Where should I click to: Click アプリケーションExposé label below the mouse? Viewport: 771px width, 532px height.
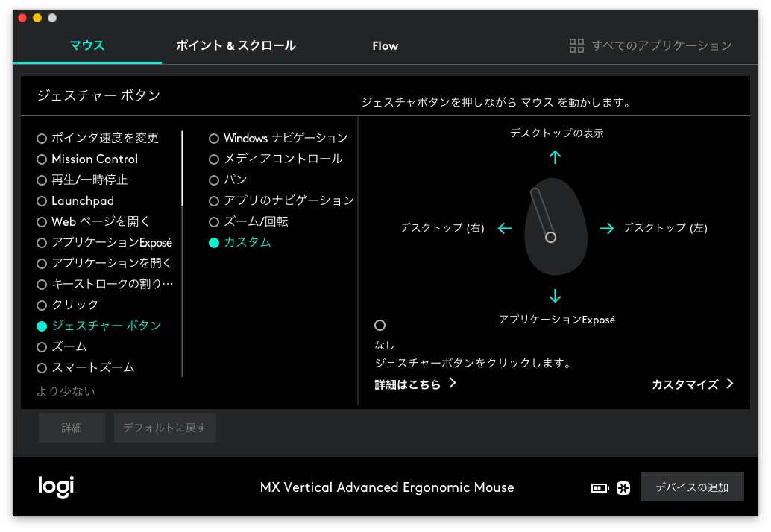point(556,320)
